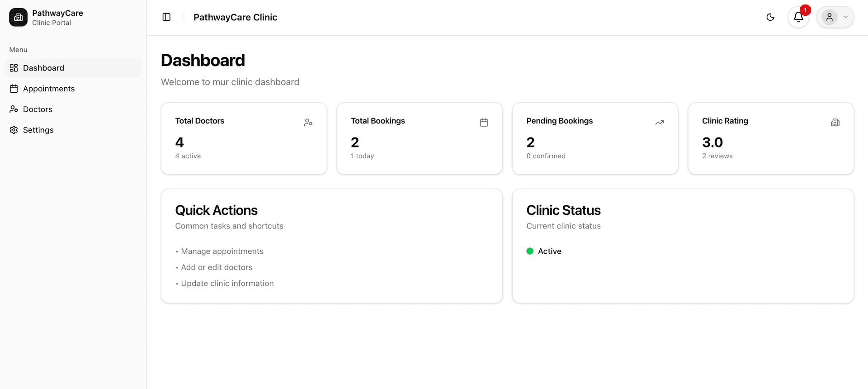This screenshot has height=389, width=868.
Task: Open the user account dropdown menu
Action: pyautogui.click(x=835, y=17)
